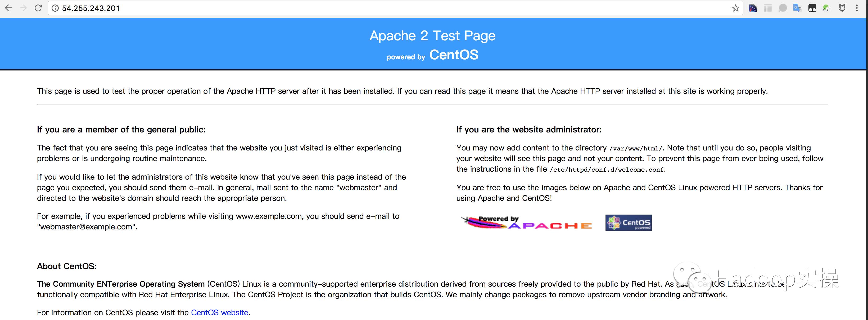Click the grey page-layout extension icon
Image resolution: width=868 pixels, height=320 pixels.
768,8
